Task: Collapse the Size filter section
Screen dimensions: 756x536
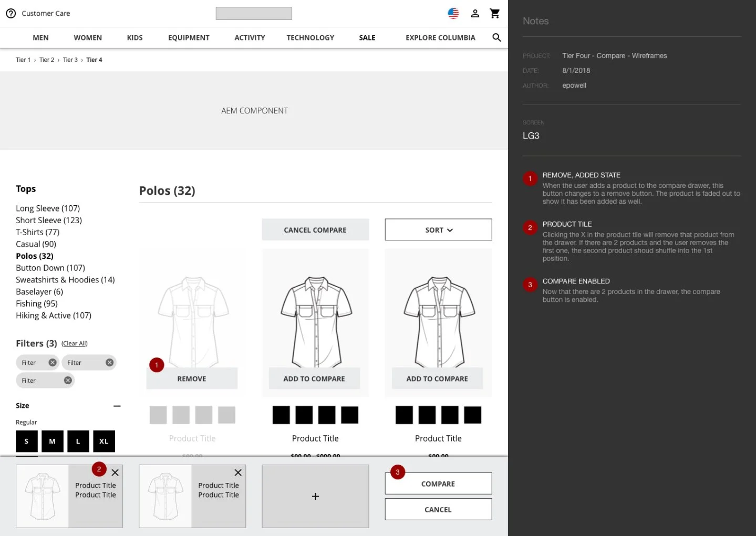Action: (x=117, y=406)
